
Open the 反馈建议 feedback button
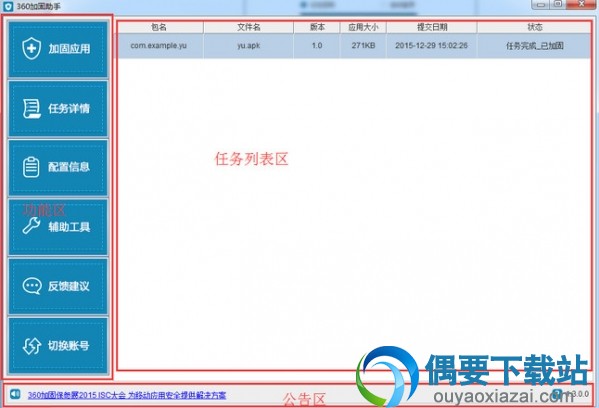coord(58,286)
